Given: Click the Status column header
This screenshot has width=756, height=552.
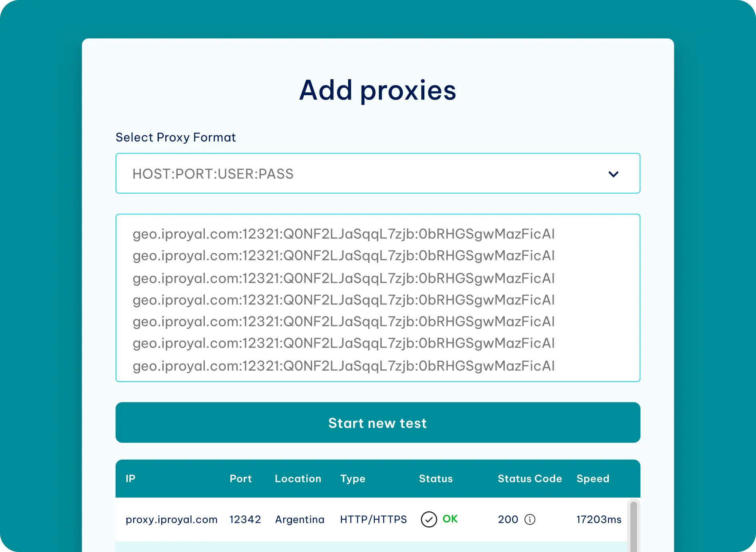Looking at the screenshot, I should pyautogui.click(x=436, y=478).
